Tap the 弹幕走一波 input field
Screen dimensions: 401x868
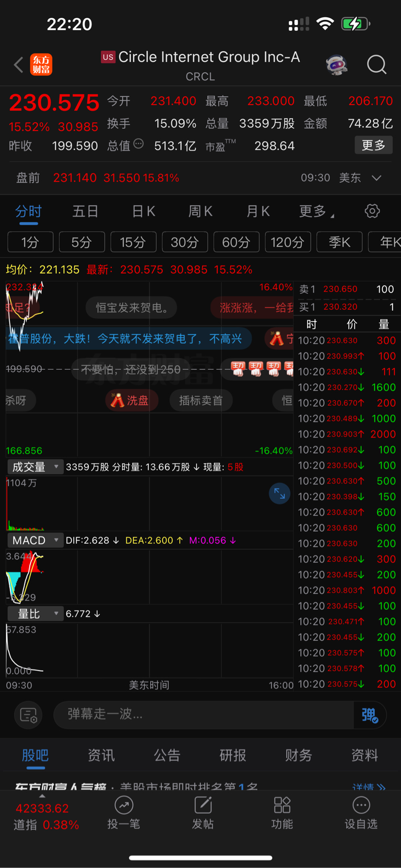click(204, 714)
